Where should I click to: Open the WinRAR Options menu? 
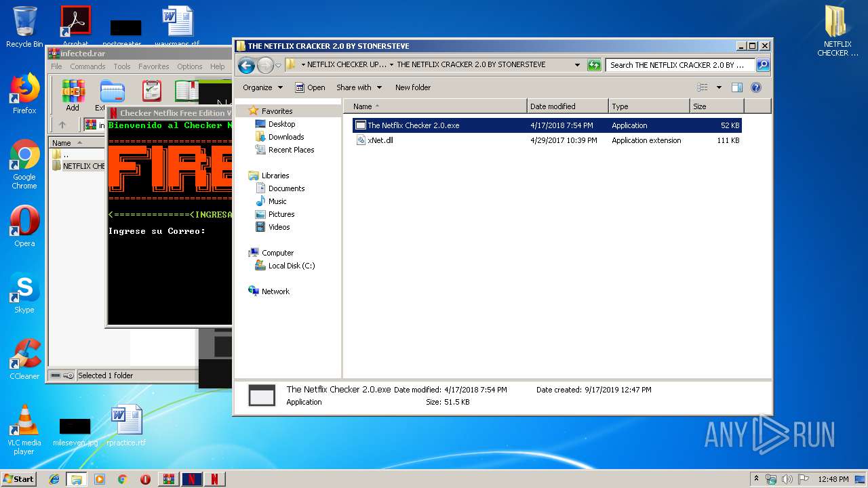(190, 66)
